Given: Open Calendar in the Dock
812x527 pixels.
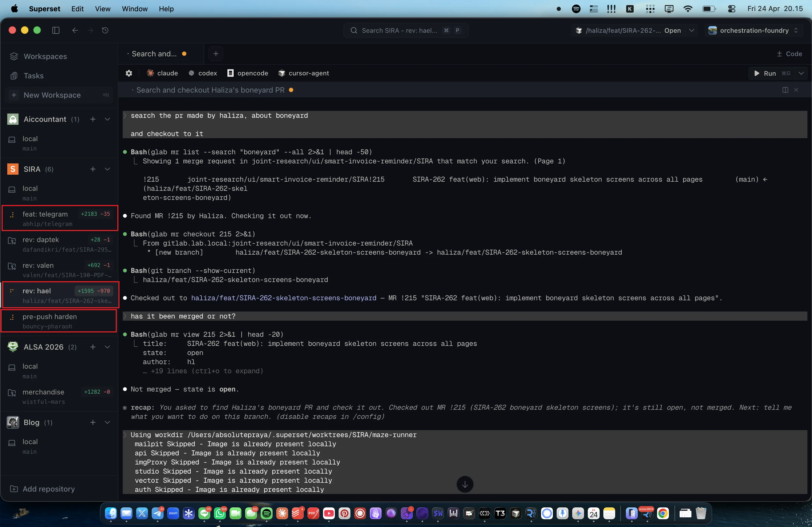Looking at the screenshot, I should [x=594, y=513].
